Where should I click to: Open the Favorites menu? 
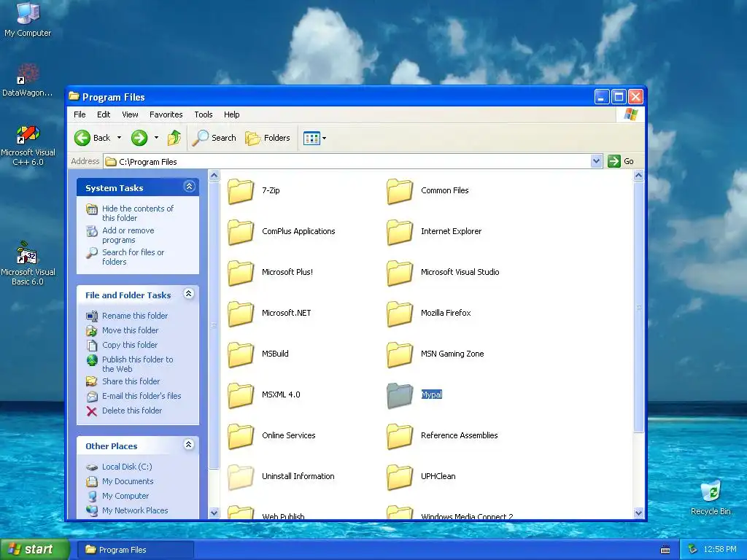(x=166, y=114)
